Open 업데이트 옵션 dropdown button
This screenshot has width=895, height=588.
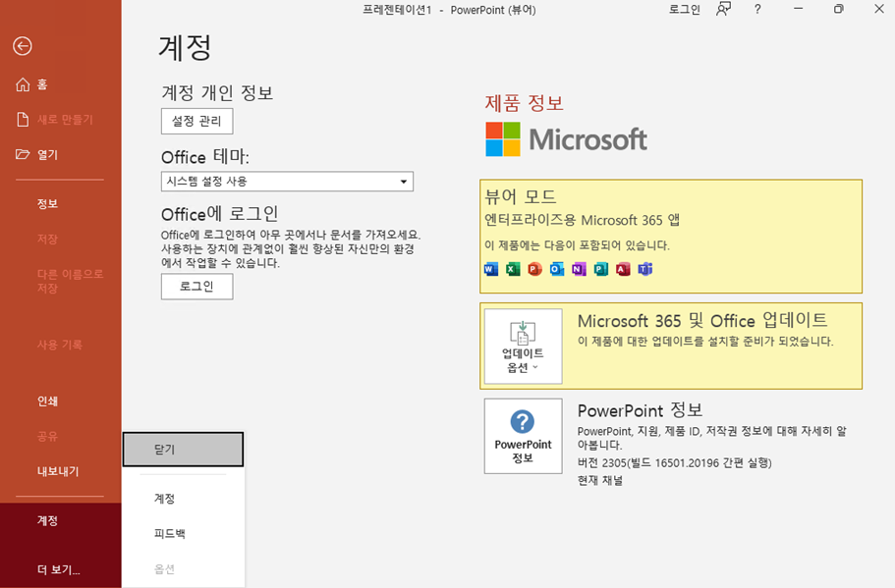[x=523, y=347]
